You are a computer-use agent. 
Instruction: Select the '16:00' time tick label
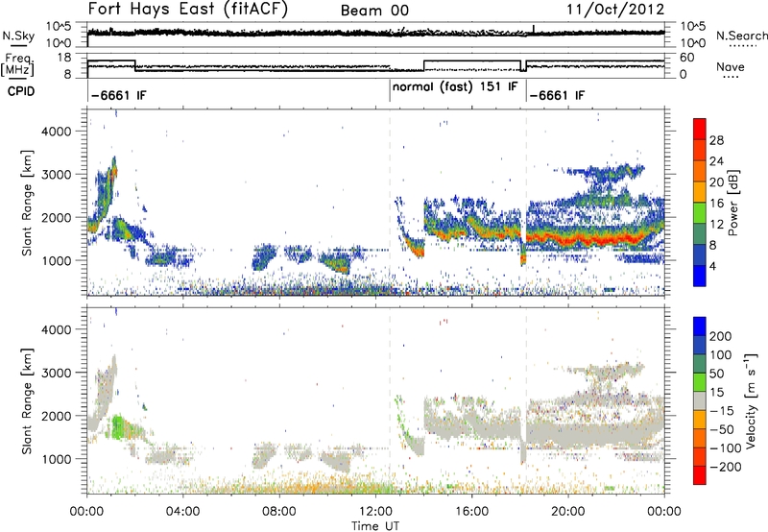(471, 512)
